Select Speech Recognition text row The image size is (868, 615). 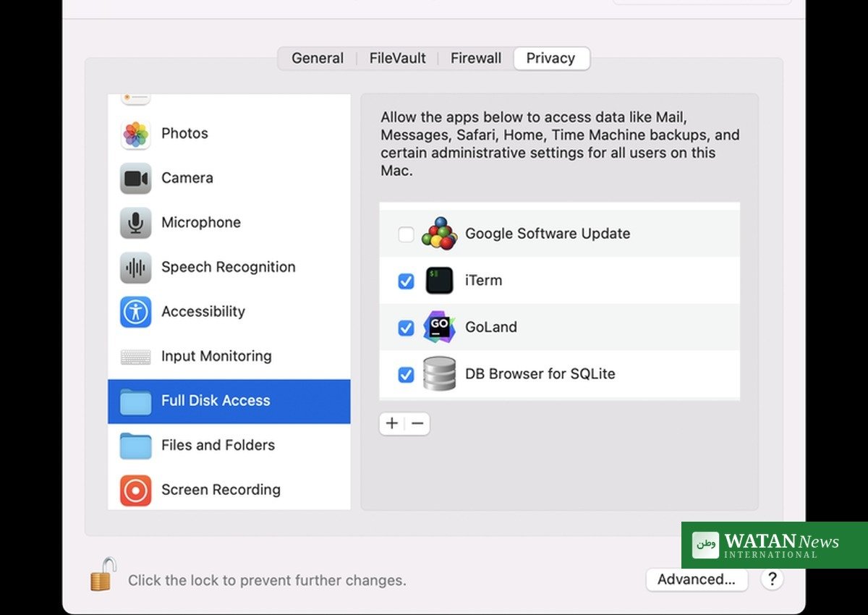pyautogui.click(x=229, y=267)
